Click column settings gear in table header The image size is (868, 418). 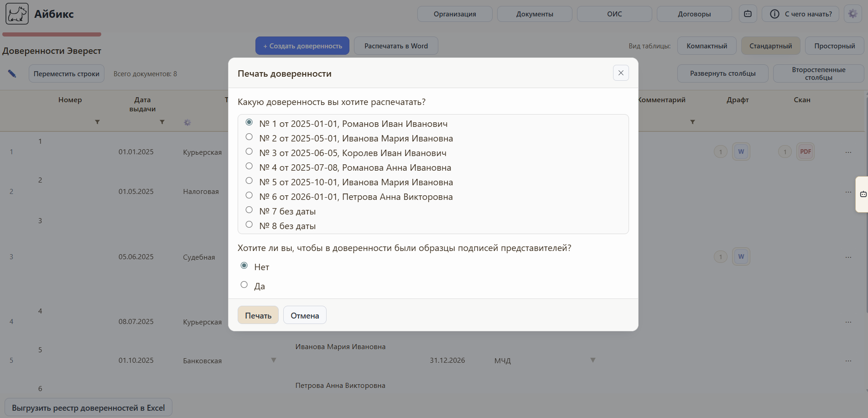(x=187, y=122)
